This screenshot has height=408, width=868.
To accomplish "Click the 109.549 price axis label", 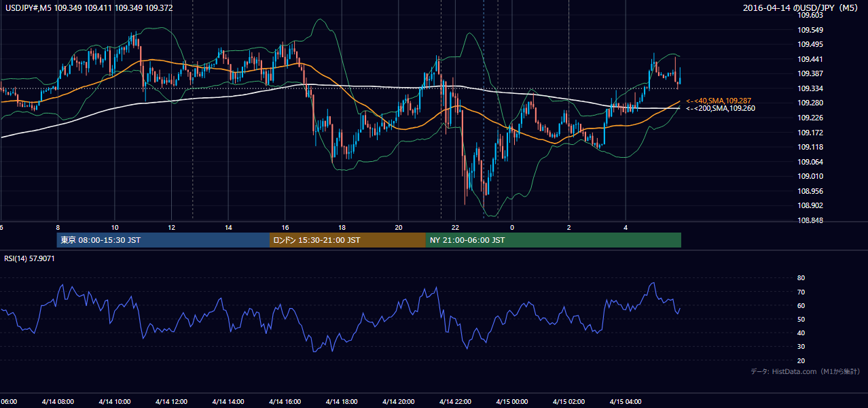I will tap(810, 30).
